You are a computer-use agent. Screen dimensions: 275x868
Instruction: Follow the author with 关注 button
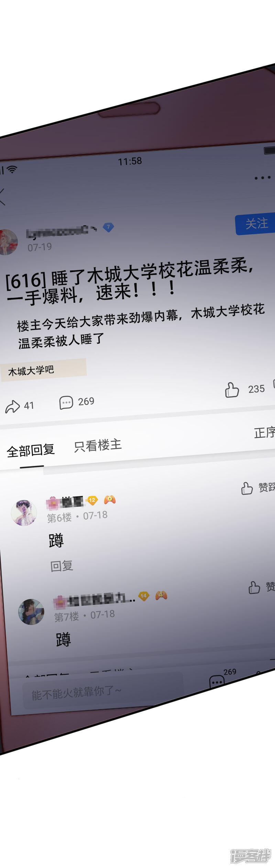tap(255, 224)
